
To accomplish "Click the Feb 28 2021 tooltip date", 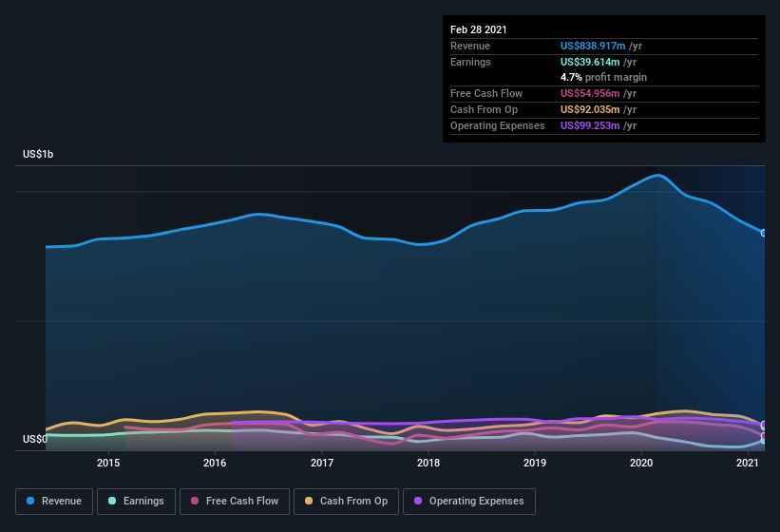I will [x=479, y=29].
